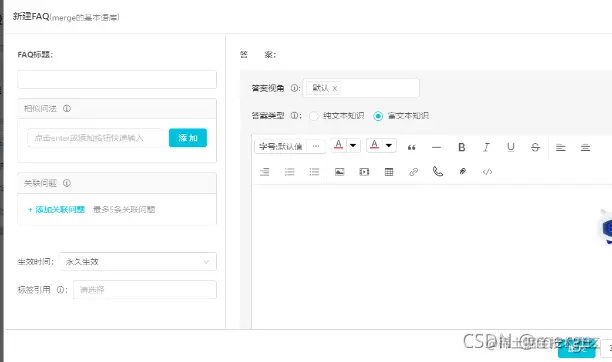Image resolution: width=612 pixels, height=362 pixels.
Task: Insert a hyperlink via chain icon
Action: point(413,172)
